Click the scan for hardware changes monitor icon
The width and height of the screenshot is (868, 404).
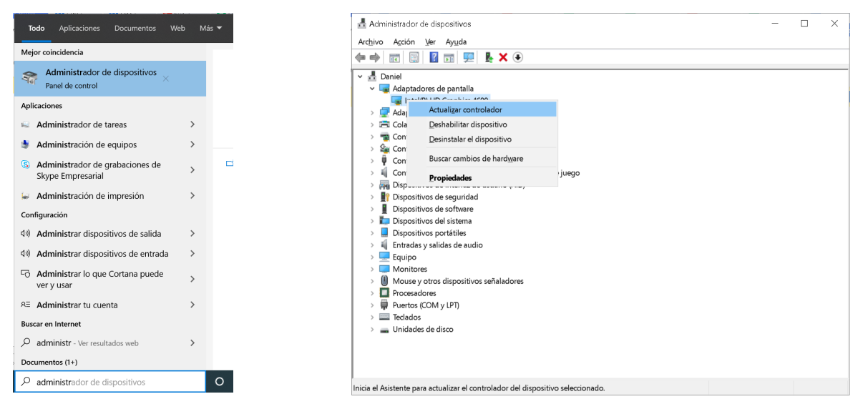pyautogui.click(x=469, y=57)
